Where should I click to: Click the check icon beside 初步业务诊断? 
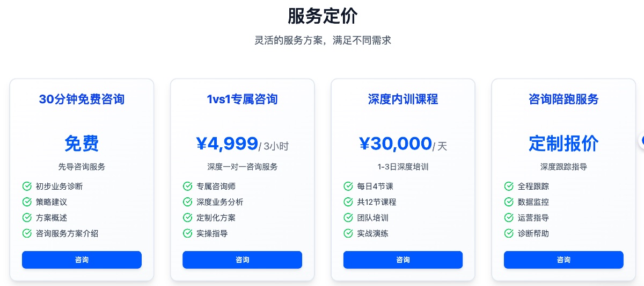pos(27,187)
